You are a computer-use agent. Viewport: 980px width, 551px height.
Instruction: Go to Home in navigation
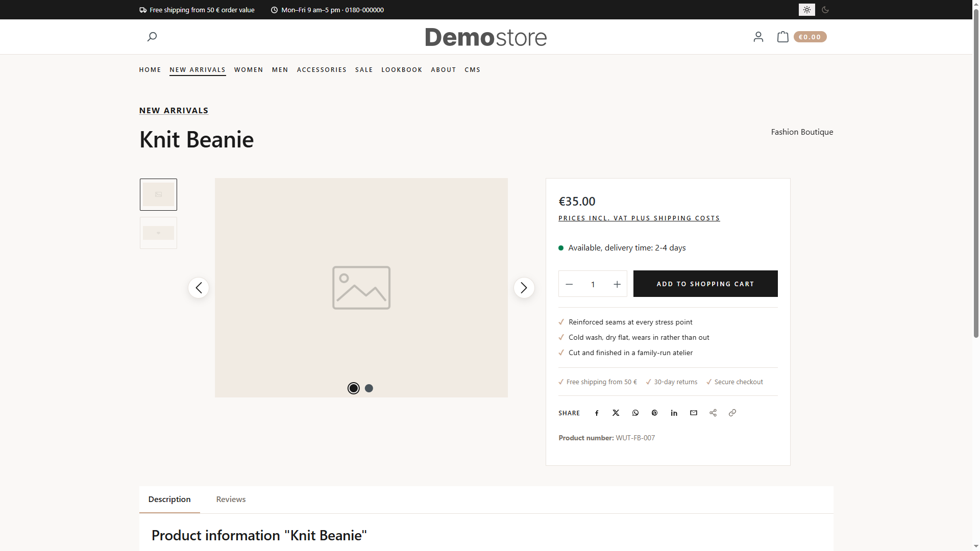pyautogui.click(x=150, y=70)
